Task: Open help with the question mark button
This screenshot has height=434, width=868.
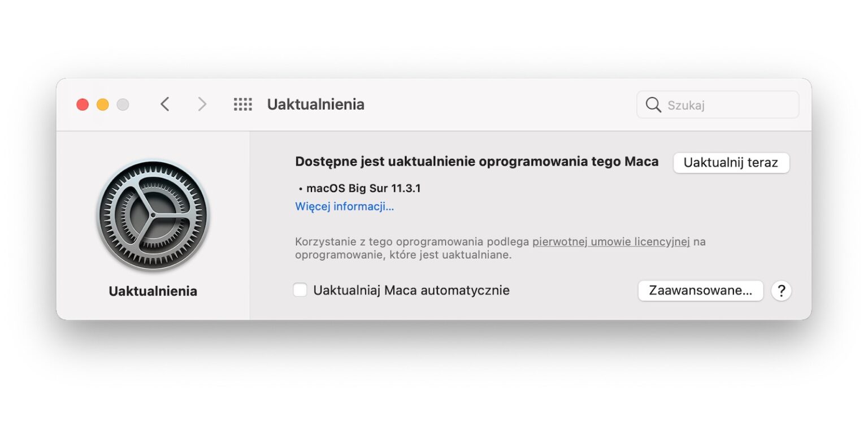Action: point(781,290)
